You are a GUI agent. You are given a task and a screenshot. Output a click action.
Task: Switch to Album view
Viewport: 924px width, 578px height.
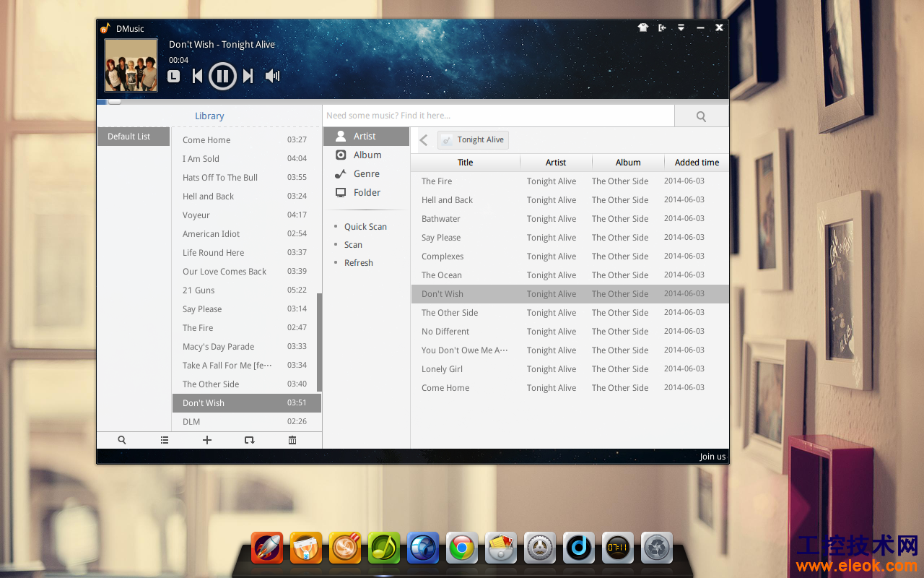pos(366,155)
